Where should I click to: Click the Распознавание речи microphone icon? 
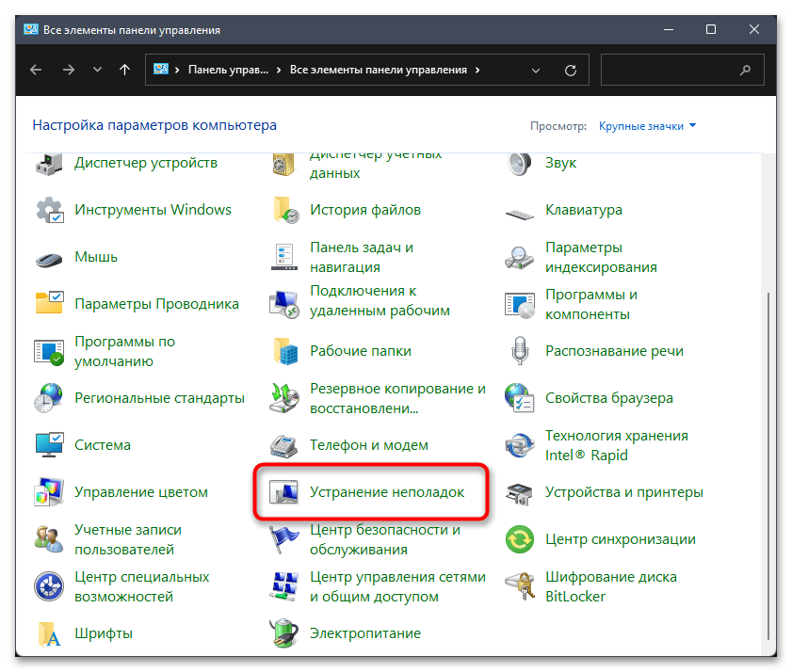pos(520,350)
